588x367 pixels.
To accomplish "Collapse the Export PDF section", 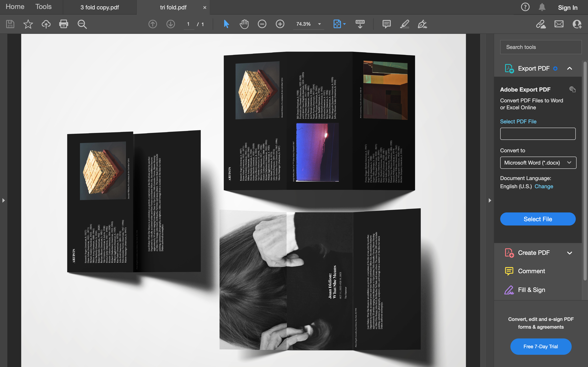I will (x=570, y=69).
